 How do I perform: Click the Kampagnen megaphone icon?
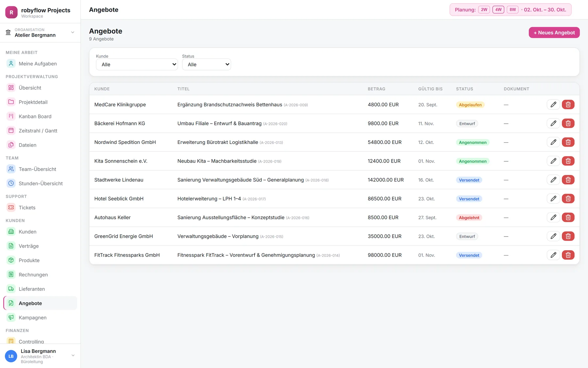11,317
